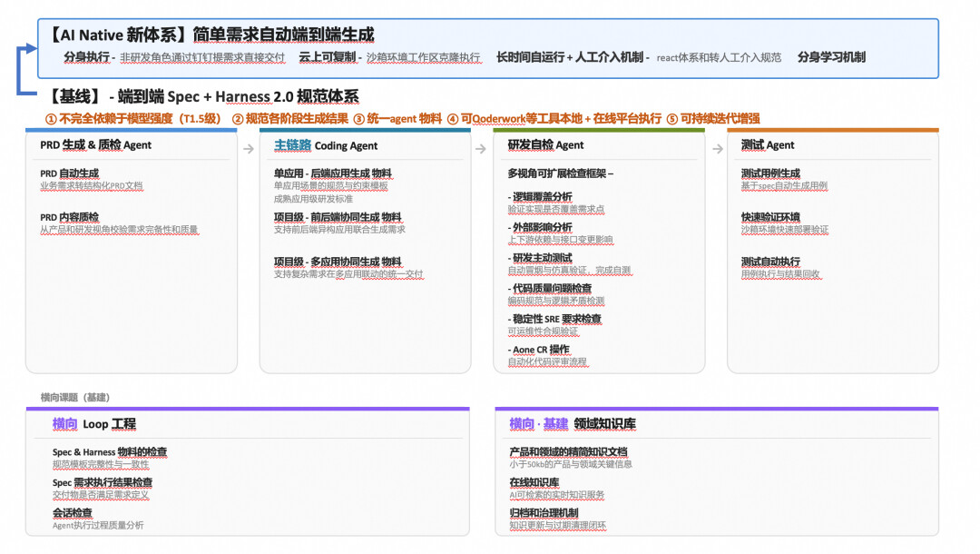Select '归档和治理机制' item
This screenshot has width=980, height=554.
(x=544, y=513)
